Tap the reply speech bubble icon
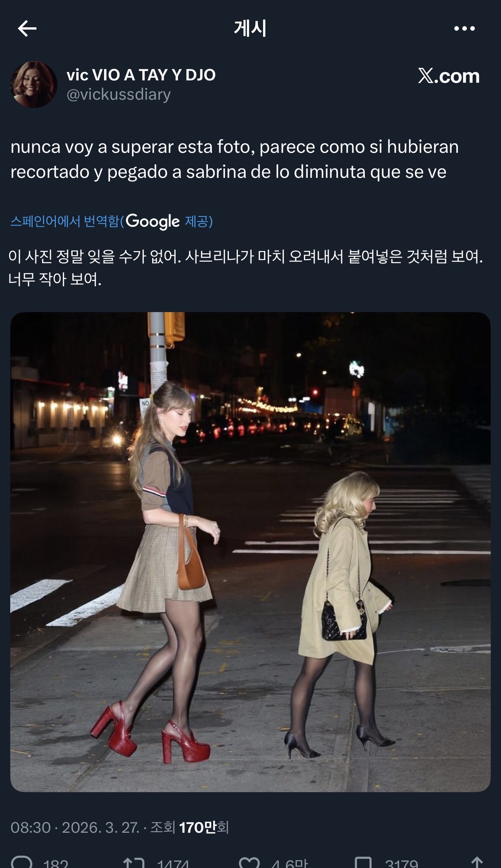This screenshot has width=501, height=868. click(x=22, y=862)
